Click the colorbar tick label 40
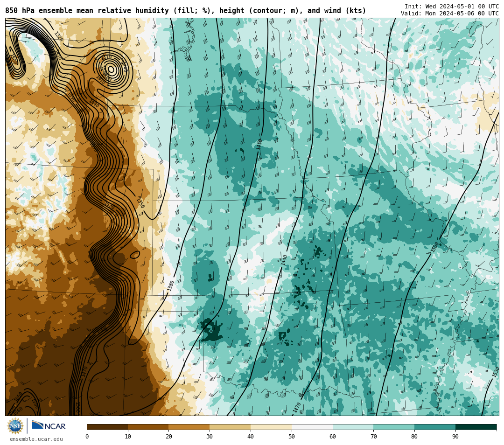 (x=251, y=436)
